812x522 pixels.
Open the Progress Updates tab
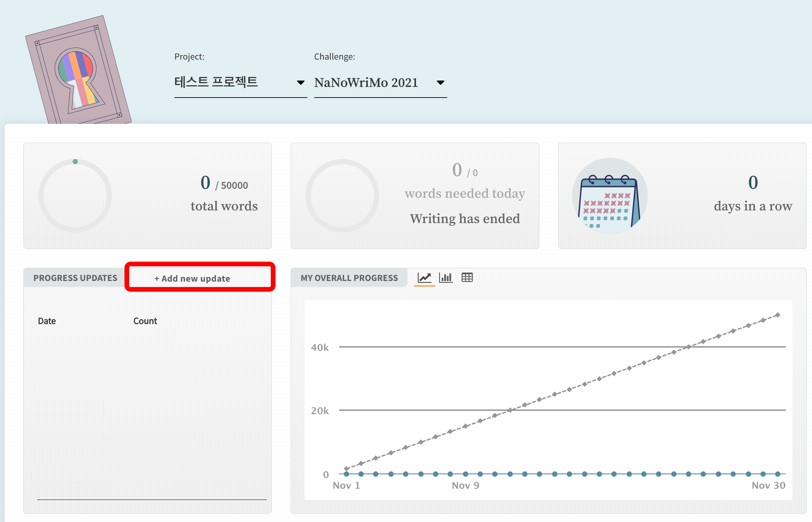(x=75, y=278)
